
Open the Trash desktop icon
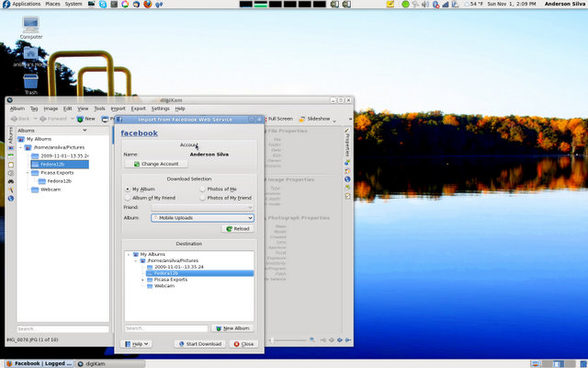[31, 81]
